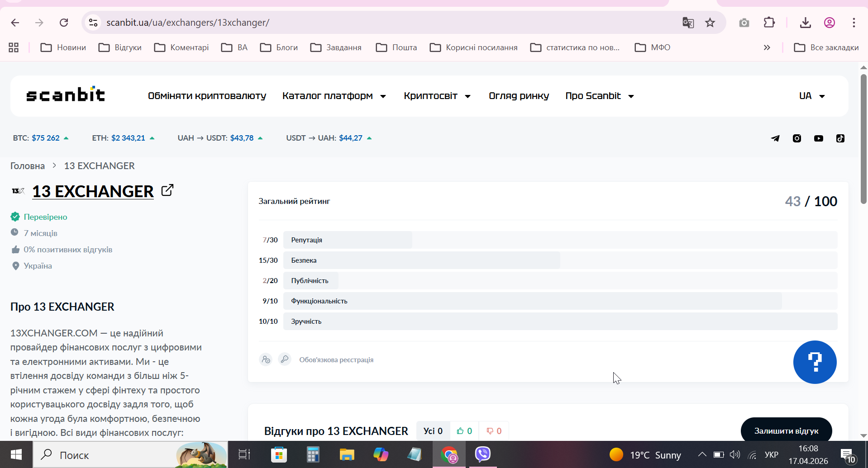Click the Функціональність rating bar
Screen dimensions: 868x468
(560, 301)
